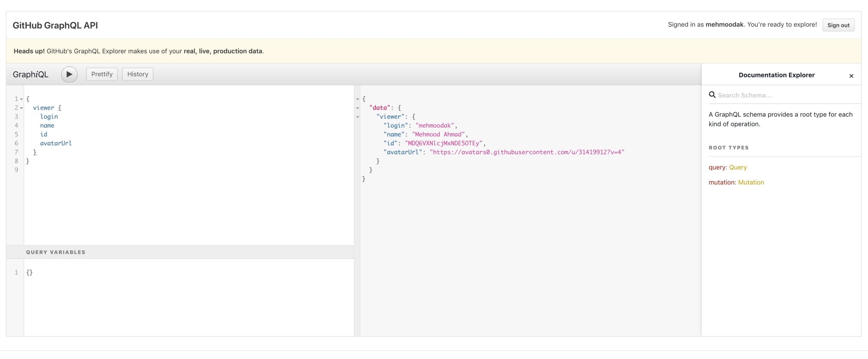Open the Mutation root type docs

751,182
